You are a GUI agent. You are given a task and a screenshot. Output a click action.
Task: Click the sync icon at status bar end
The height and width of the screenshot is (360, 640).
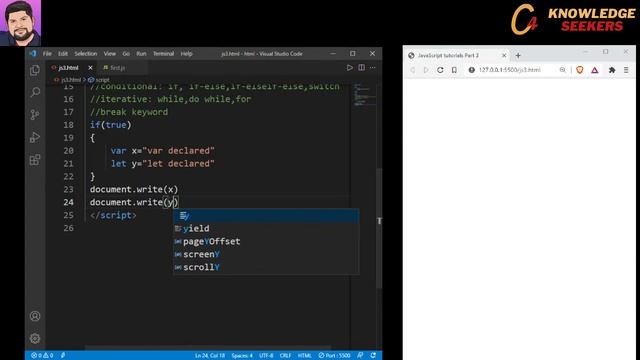373,356
